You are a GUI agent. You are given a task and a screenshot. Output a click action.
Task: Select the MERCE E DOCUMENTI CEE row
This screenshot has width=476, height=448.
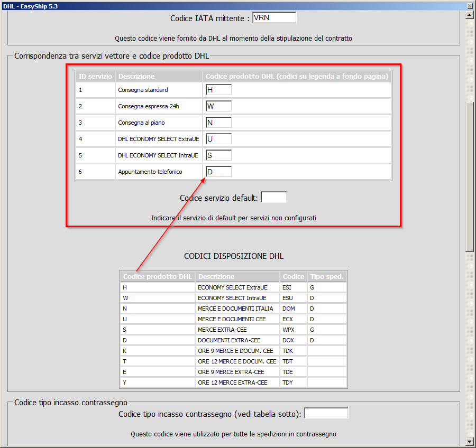[233, 319]
